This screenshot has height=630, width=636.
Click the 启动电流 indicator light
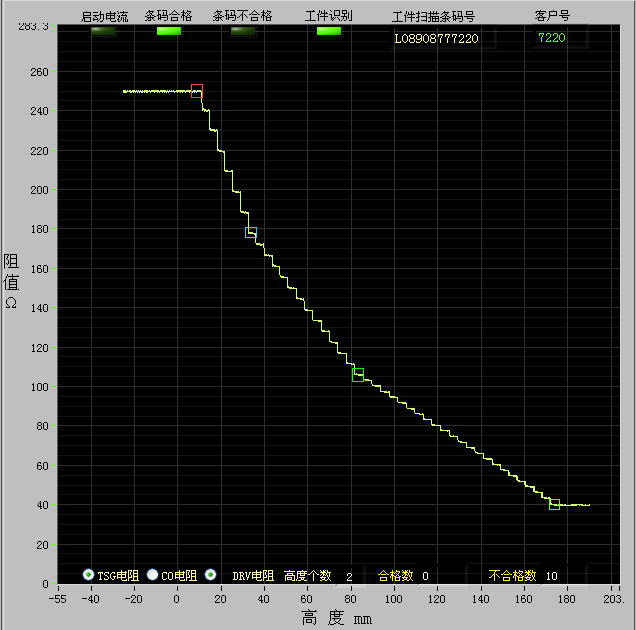pos(103,31)
